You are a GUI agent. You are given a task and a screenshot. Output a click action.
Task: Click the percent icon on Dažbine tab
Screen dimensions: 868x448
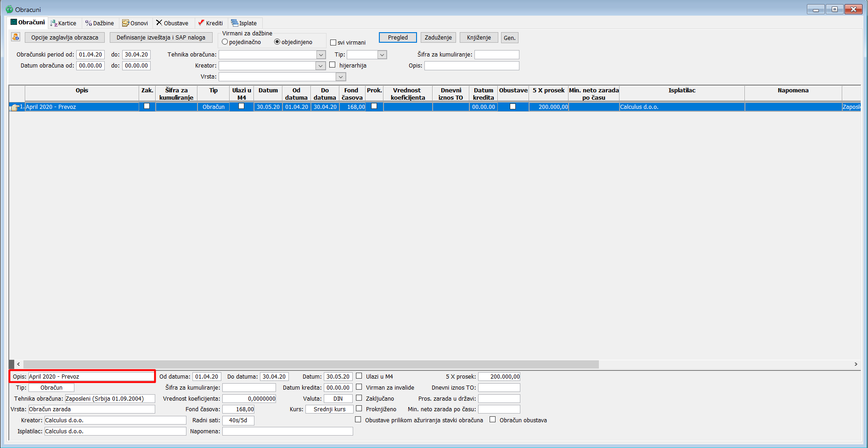[89, 23]
